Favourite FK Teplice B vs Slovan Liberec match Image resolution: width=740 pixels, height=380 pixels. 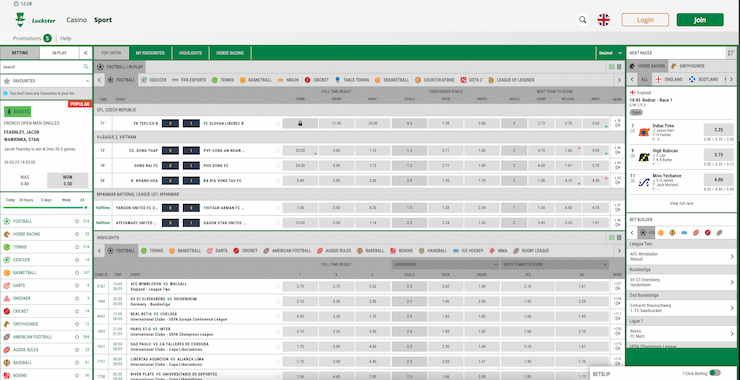tap(278, 124)
